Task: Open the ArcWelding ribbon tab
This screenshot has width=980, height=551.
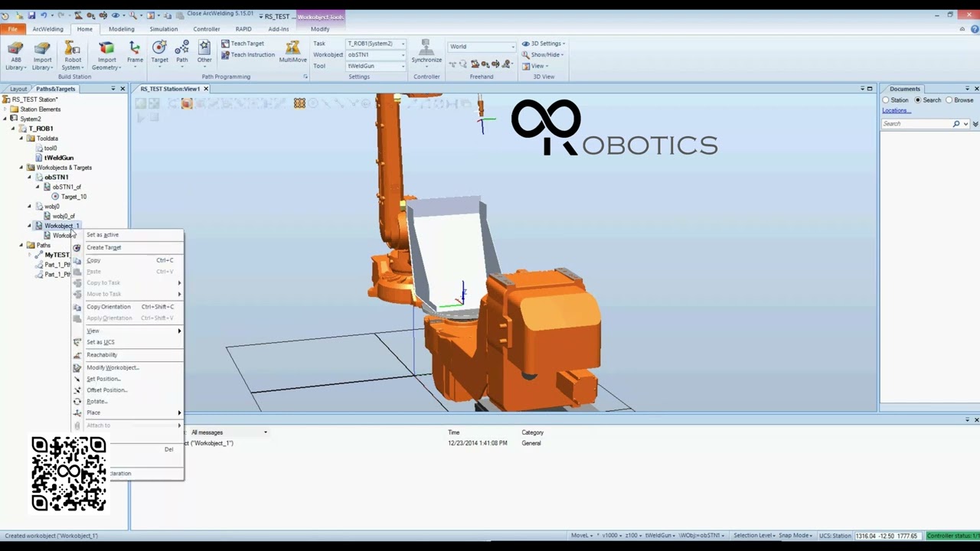Action: click(x=47, y=29)
